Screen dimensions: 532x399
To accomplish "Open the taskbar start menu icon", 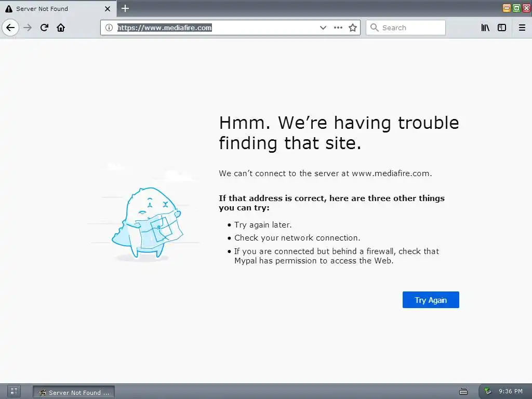I will (14, 391).
